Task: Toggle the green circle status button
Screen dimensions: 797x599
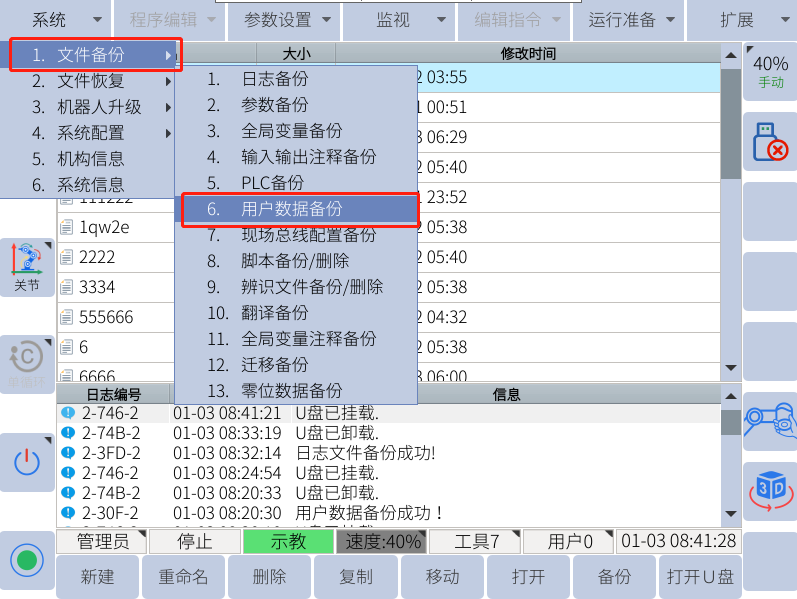Action: (x=27, y=560)
